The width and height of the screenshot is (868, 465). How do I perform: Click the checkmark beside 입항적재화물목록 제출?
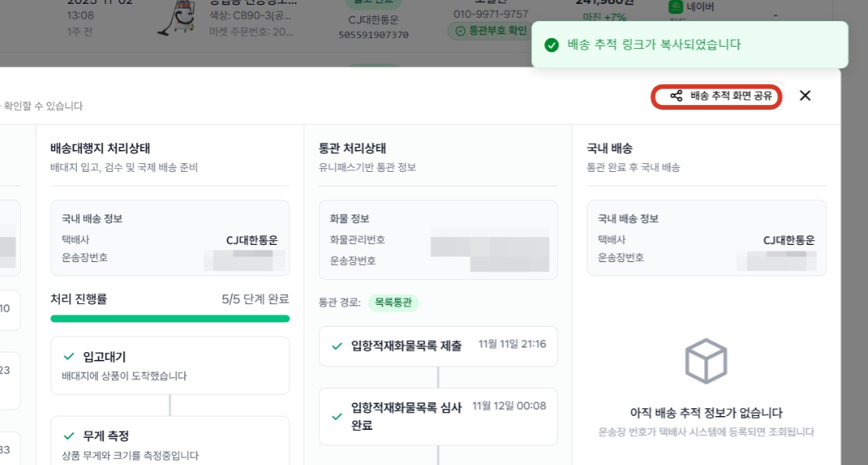pos(337,346)
